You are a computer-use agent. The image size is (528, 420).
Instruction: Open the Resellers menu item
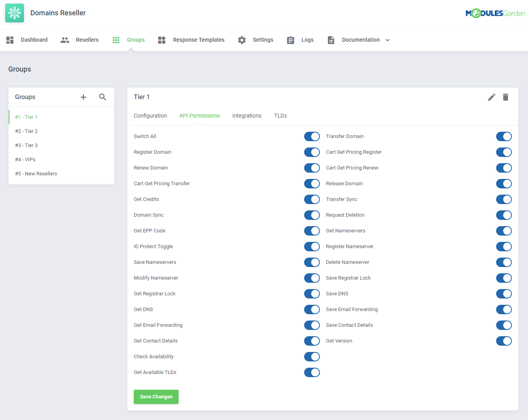point(87,40)
